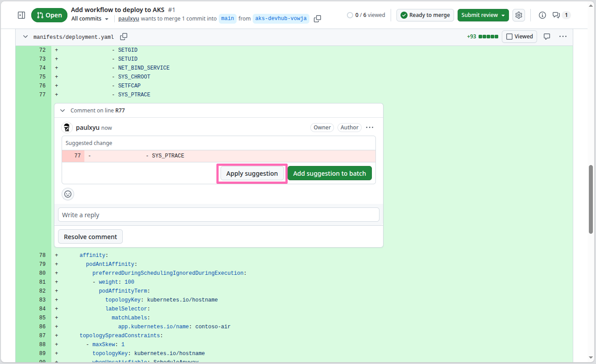Click the 0 / 6 viewed progress indicator
This screenshot has width=596, height=364.
coord(366,15)
